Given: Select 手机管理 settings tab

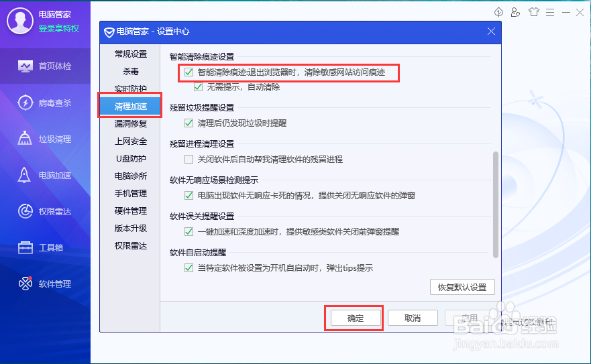Looking at the screenshot, I should [130, 193].
